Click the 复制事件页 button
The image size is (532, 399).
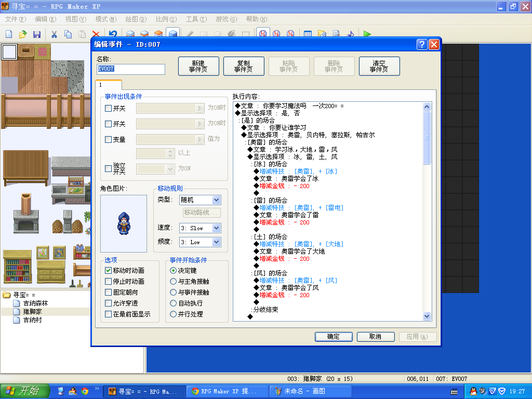click(x=244, y=66)
